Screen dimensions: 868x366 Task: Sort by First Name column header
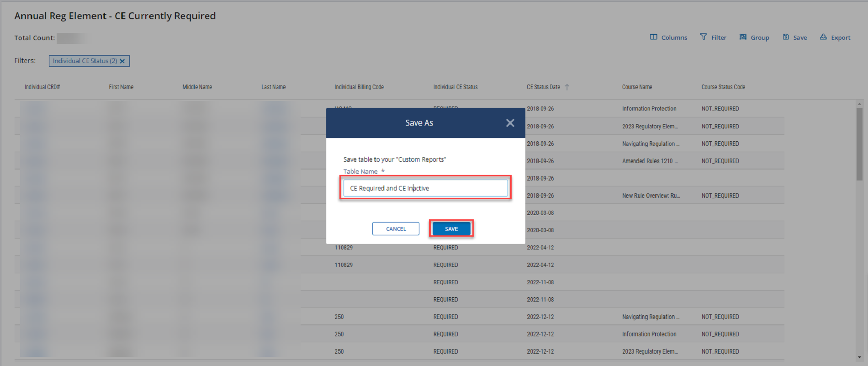[121, 87]
